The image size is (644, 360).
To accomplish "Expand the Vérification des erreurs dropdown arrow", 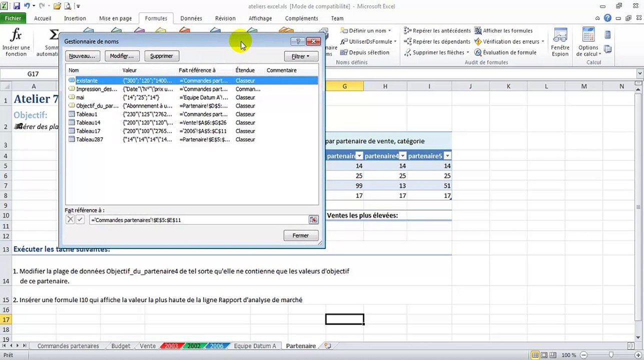I will (543, 41).
